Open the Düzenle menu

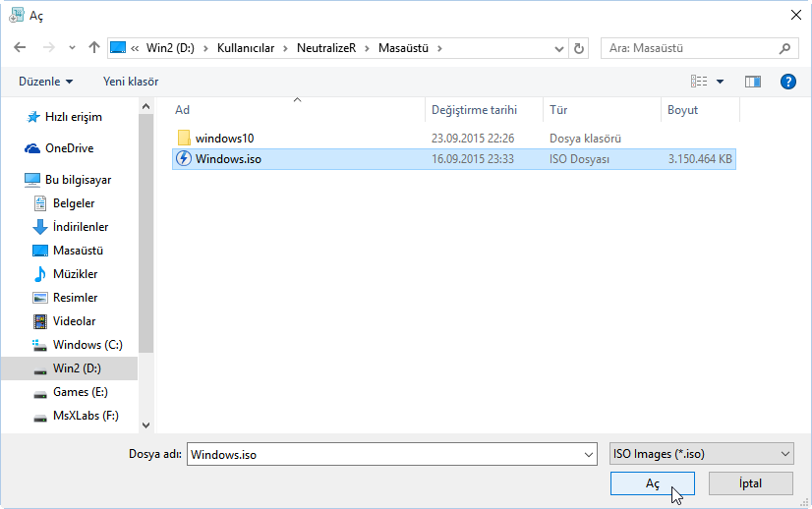tap(45, 82)
